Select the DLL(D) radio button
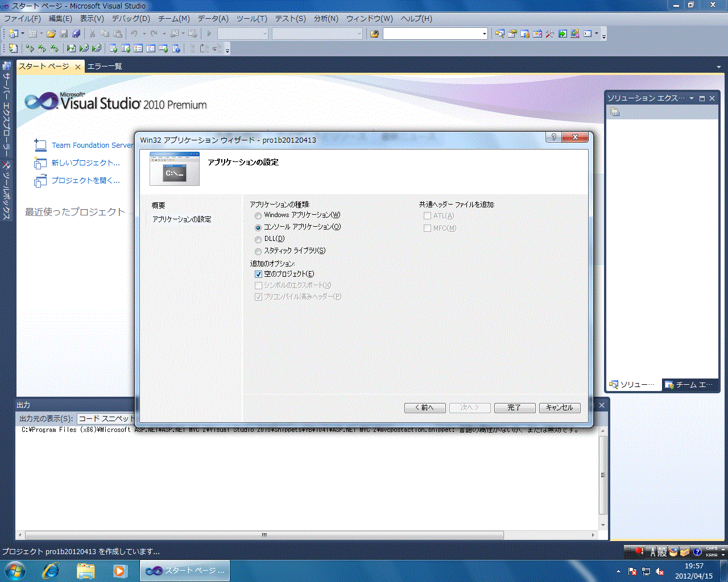728x582 pixels. point(258,239)
